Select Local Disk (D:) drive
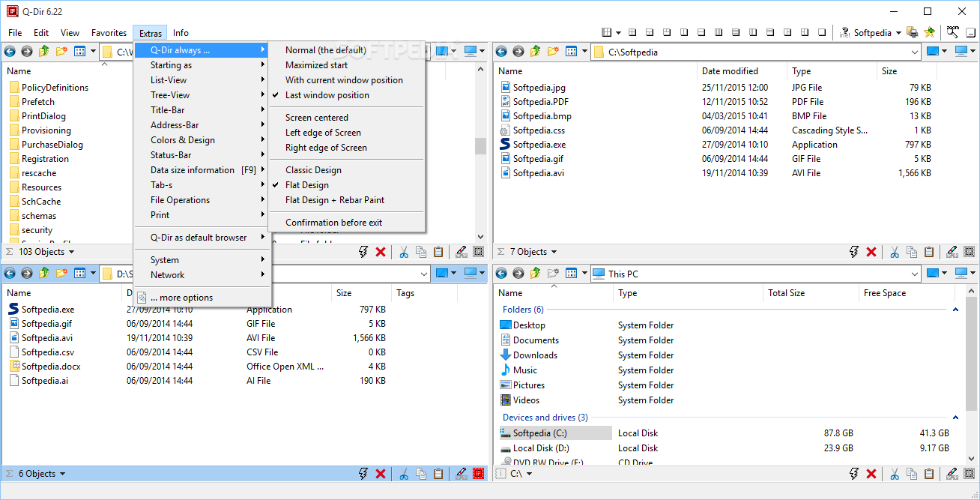Viewport: 980px width, 500px height. point(541,448)
